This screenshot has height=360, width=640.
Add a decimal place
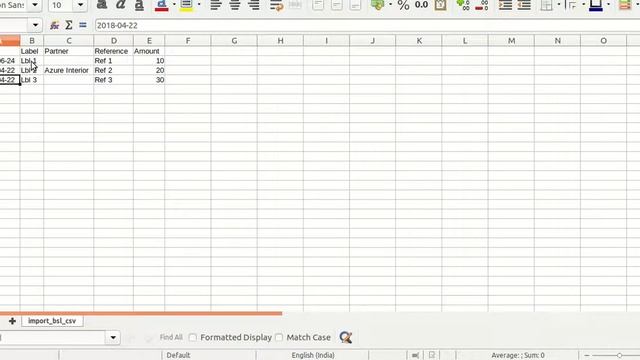tap(463, 5)
